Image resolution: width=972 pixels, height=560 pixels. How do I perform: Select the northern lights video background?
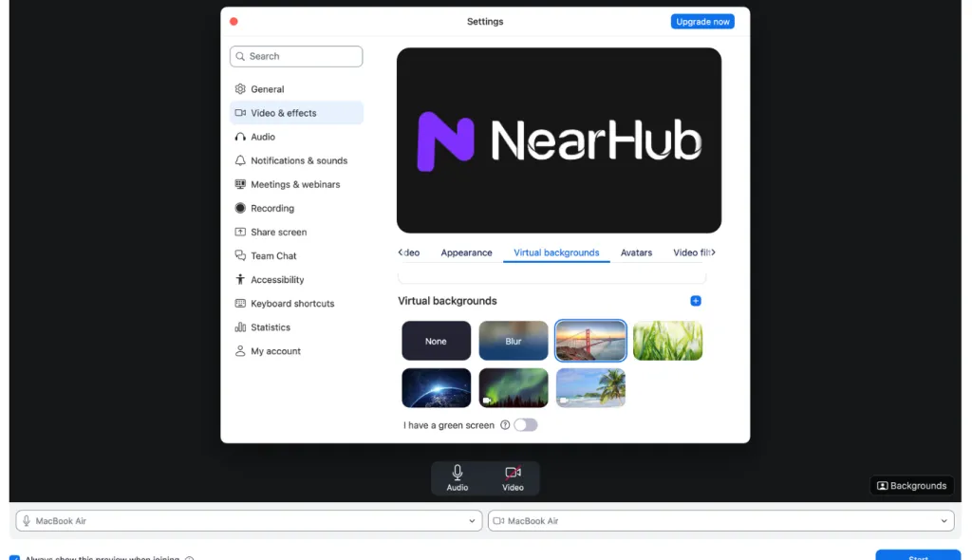(514, 387)
